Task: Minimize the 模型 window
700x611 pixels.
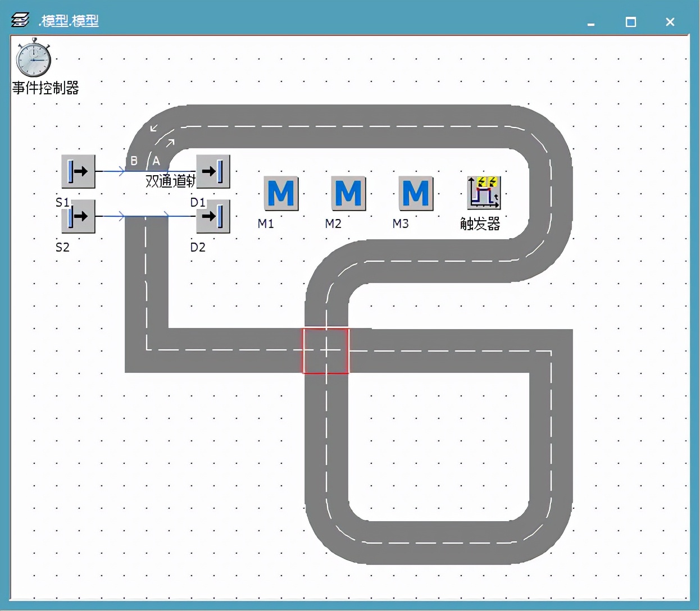Action: [591, 22]
